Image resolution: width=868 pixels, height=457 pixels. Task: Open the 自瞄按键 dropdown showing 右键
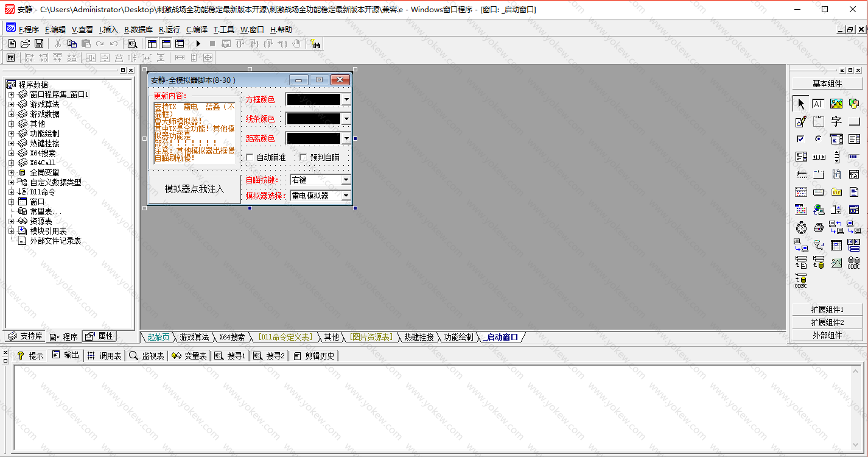346,180
